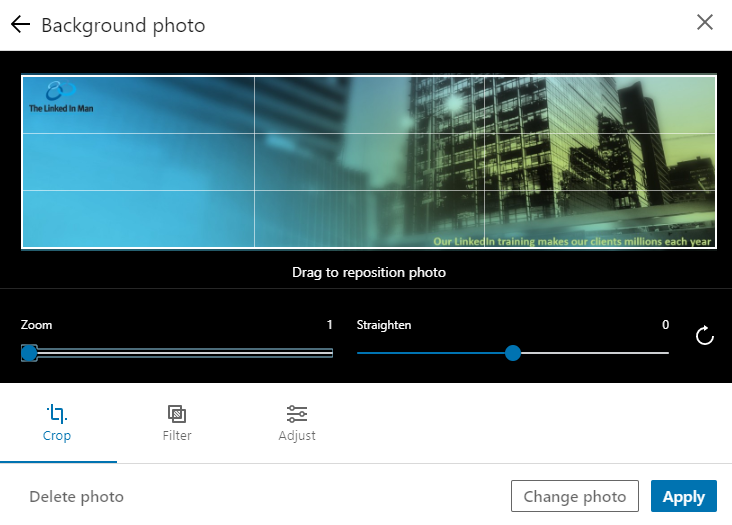Open the Adjust tab
Viewport: 732px width, 525px height.
coord(297,423)
